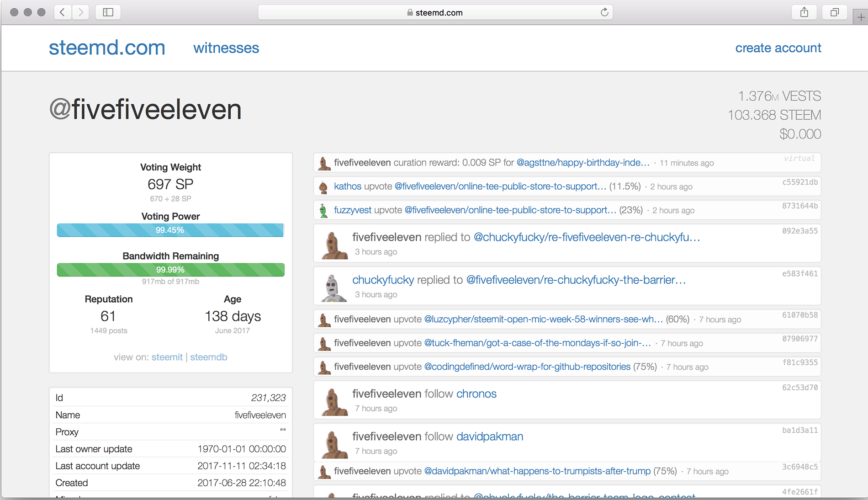The image size is (868, 500).
Task: Click the Reputation value 61
Action: (108, 316)
